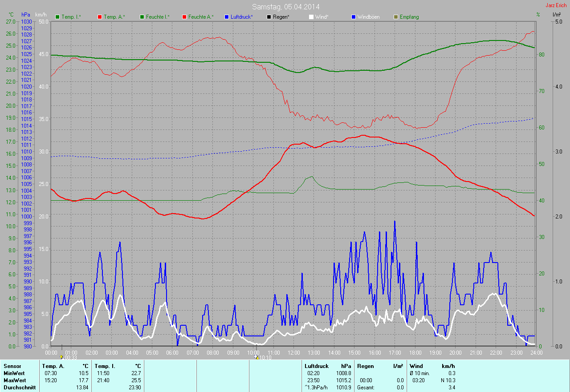The image size is (570, 392).
Task: Click the 'Luftdruck' header in the summary table
Action: (x=317, y=366)
